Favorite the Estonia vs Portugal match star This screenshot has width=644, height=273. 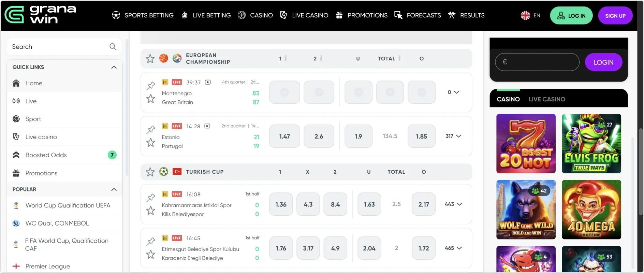coord(151,142)
